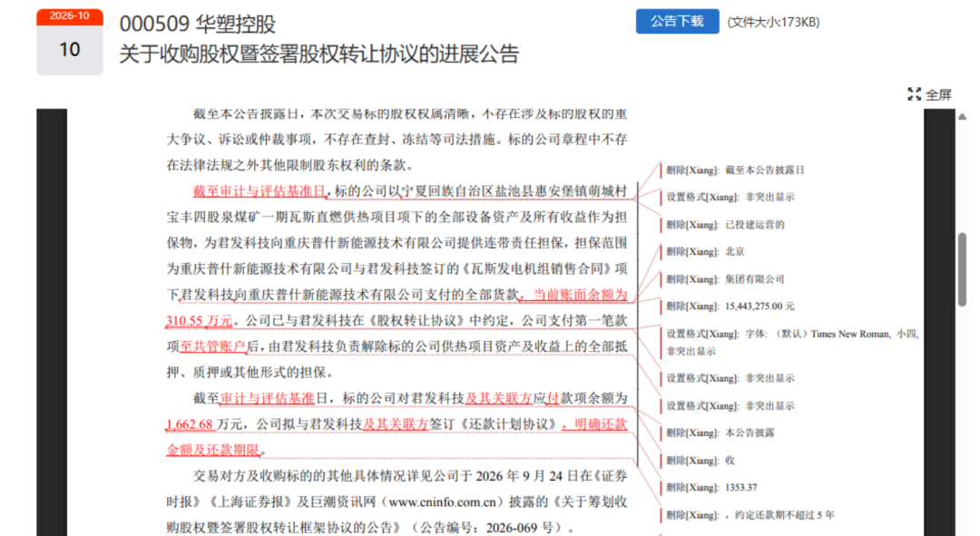Click revision comment 删除[Xiang]: 截至本公告披露日

point(735,170)
